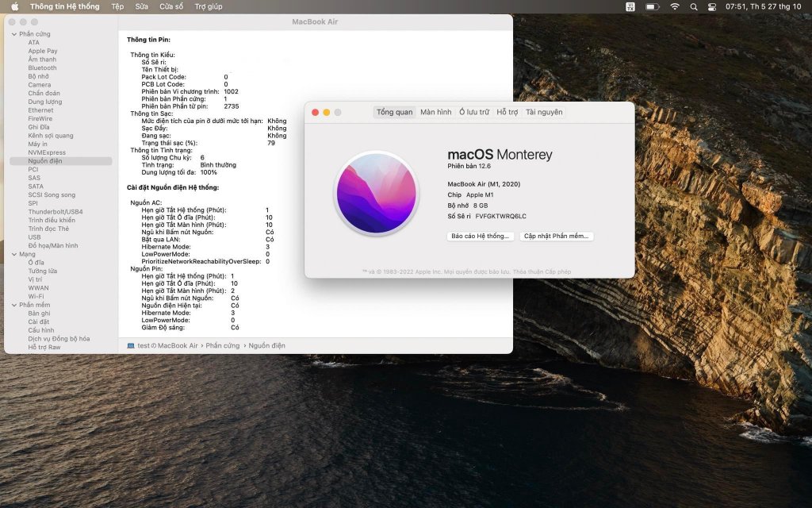Click the Cập nhật Phần mềm button

coord(556,236)
